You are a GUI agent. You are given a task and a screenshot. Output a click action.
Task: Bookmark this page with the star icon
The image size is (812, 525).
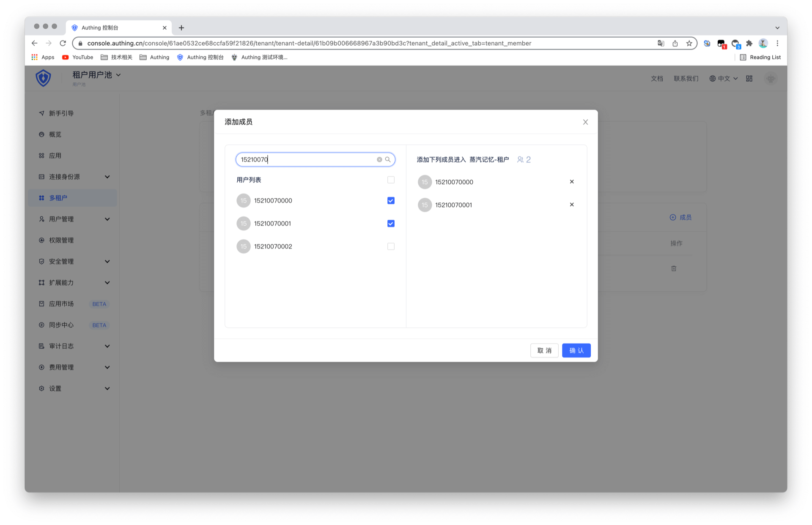click(x=689, y=43)
